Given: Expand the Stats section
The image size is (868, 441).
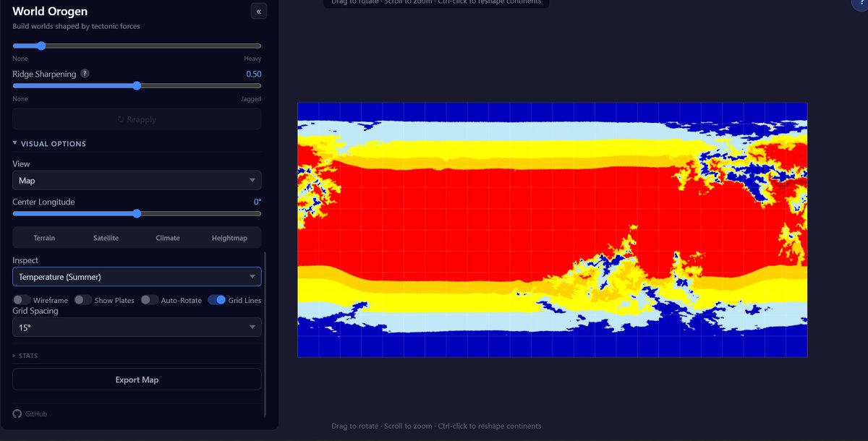Looking at the screenshot, I should pyautogui.click(x=25, y=356).
